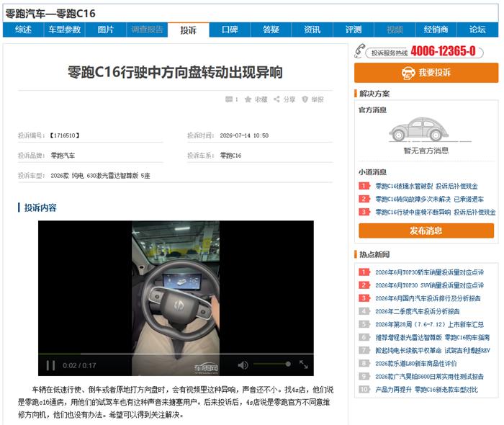Screen dimensions: 504x425
Task: Click the complaint time 2026-07-14 10:50
Action: coord(244,135)
